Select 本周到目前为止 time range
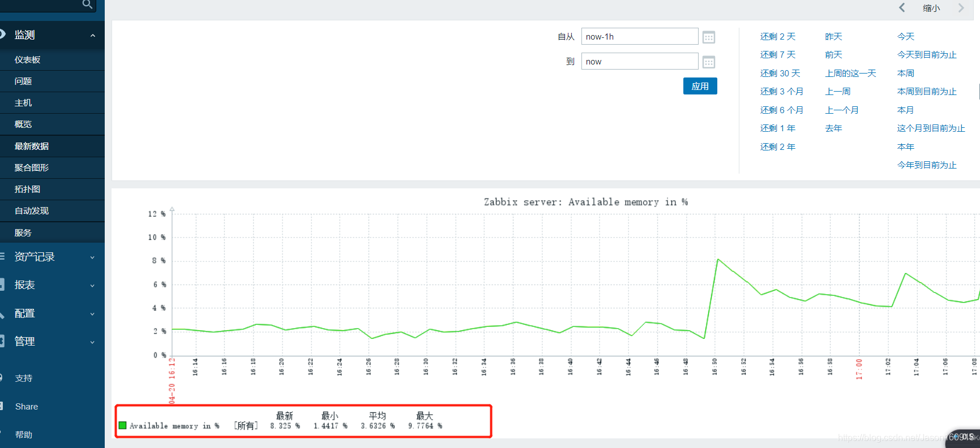This screenshot has width=980, height=448. 927,92
